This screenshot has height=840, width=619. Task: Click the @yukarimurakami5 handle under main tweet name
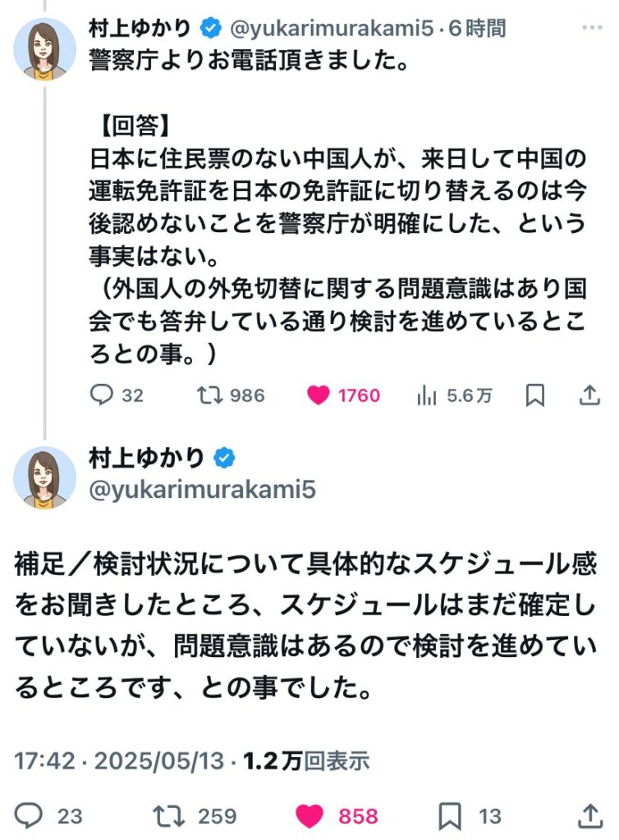[202, 491]
